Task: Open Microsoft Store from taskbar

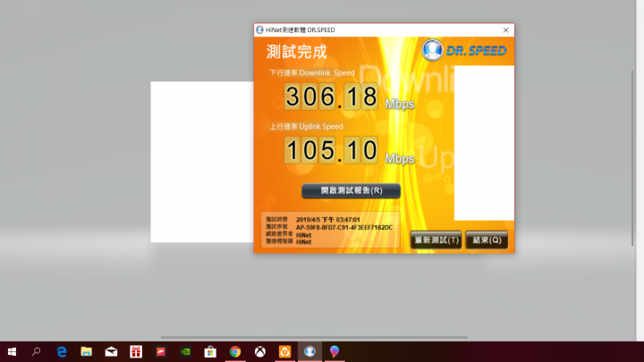Action: [x=210, y=352]
